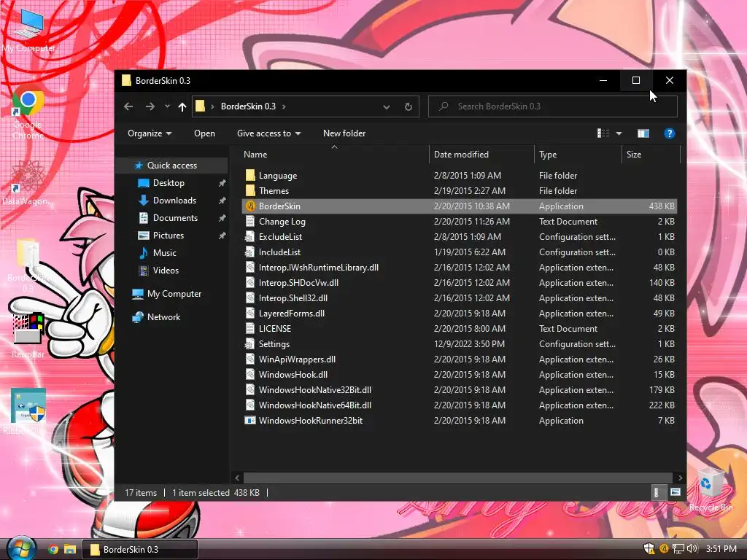Open the Organize menu

click(x=150, y=133)
